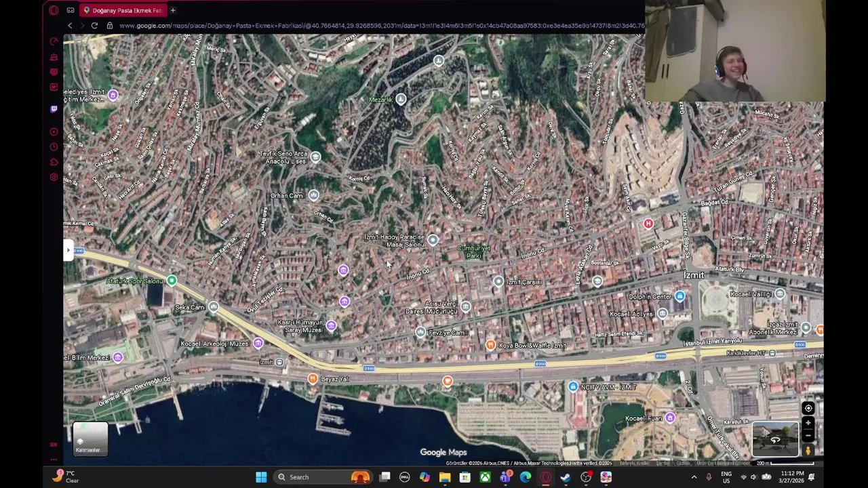868x488 pixels.
Task: Open Xbox app from taskbar
Action: click(x=485, y=477)
